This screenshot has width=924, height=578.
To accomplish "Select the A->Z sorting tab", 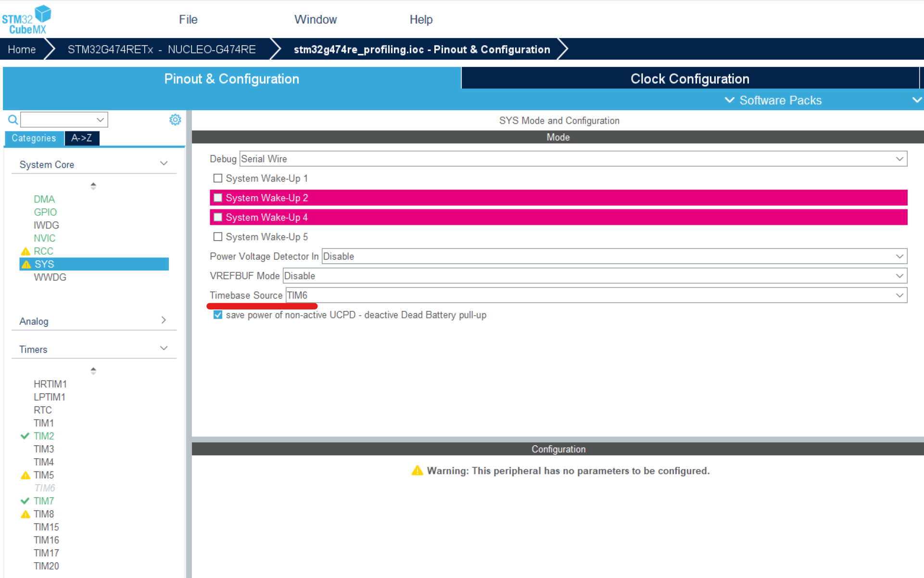I will (81, 138).
